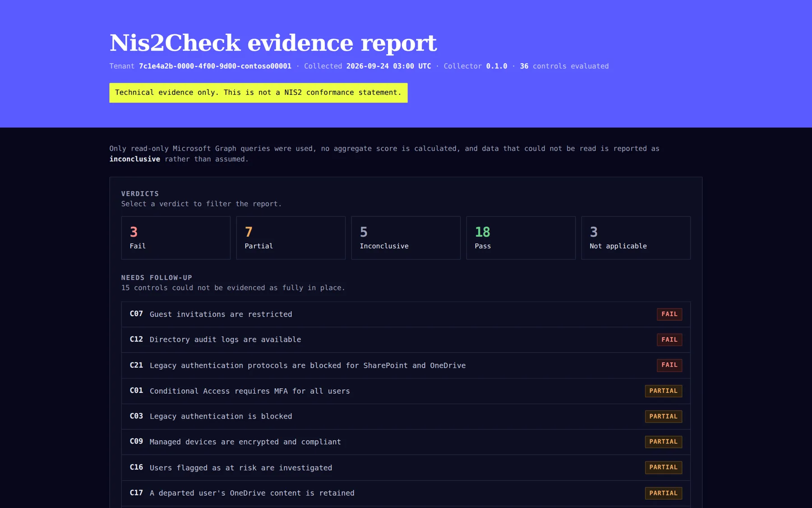Open C01 Conditional Access requires MFA row
This screenshot has width=812, height=508.
[x=406, y=391]
